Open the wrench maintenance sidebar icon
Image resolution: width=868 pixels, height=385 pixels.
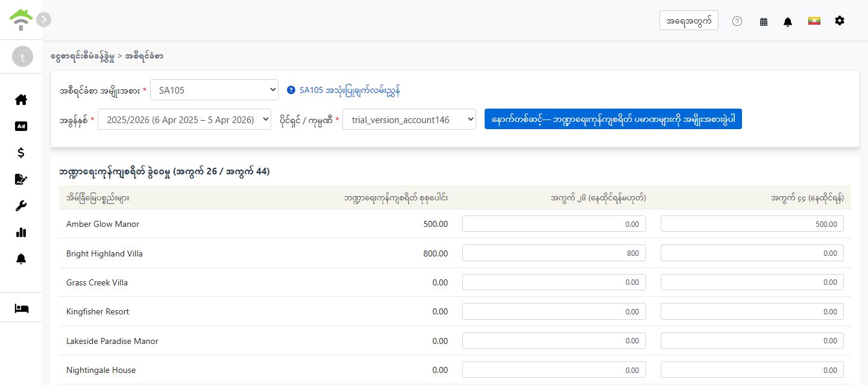point(21,206)
